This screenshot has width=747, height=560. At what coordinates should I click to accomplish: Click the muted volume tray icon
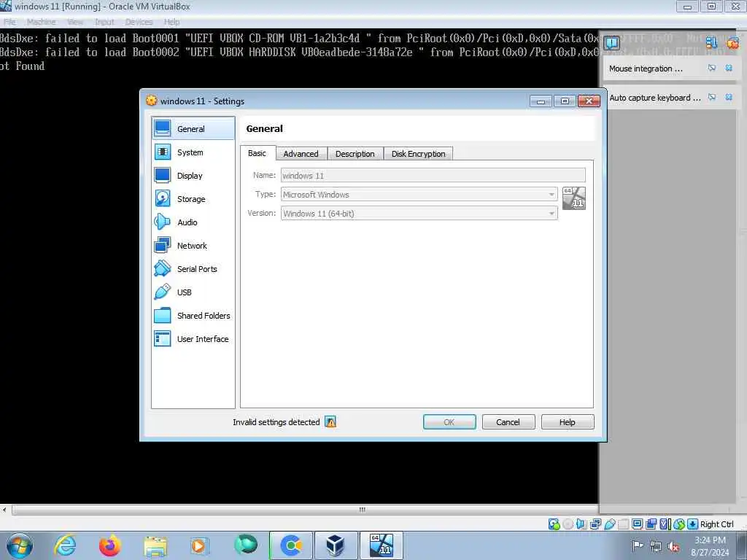673,546
